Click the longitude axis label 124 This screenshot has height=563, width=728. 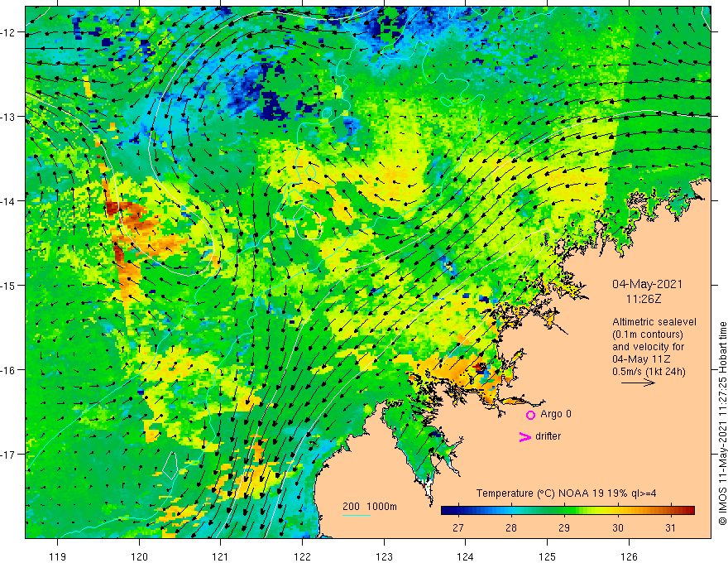click(x=466, y=556)
